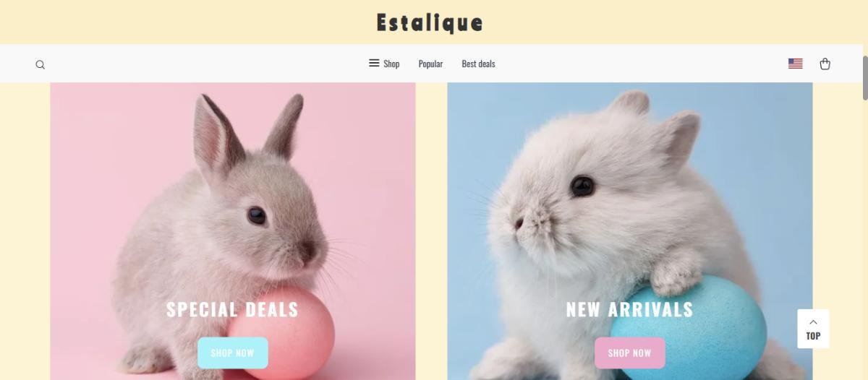The height and width of the screenshot is (380, 868).
Task: Click the Special Deals heading
Action: pyautogui.click(x=233, y=309)
